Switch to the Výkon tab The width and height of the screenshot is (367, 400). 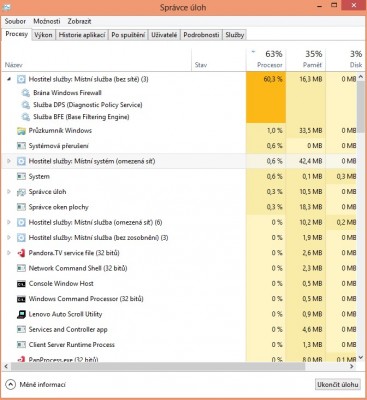(x=43, y=35)
